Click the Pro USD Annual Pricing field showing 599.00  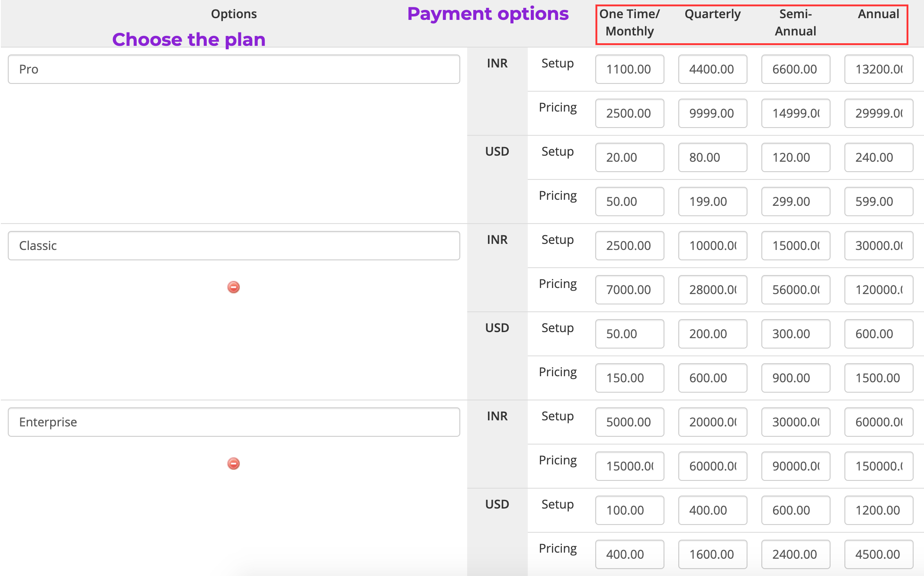tap(879, 201)
